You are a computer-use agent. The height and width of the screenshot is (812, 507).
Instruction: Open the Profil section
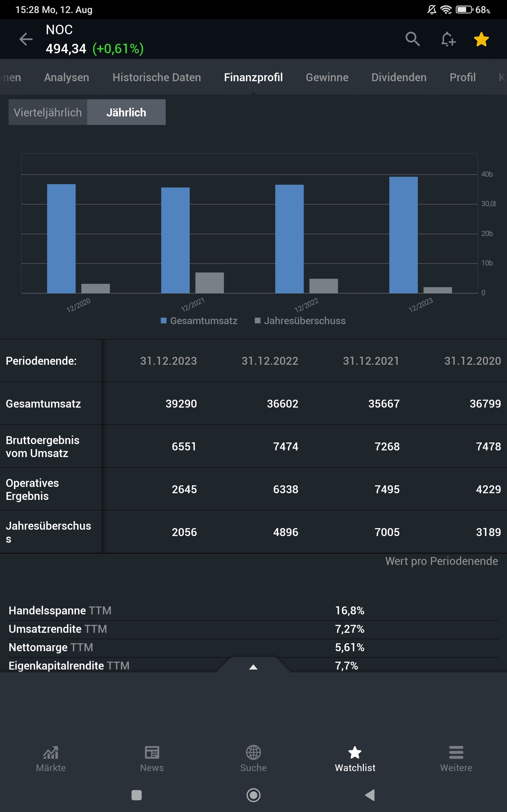click(462, 77)
